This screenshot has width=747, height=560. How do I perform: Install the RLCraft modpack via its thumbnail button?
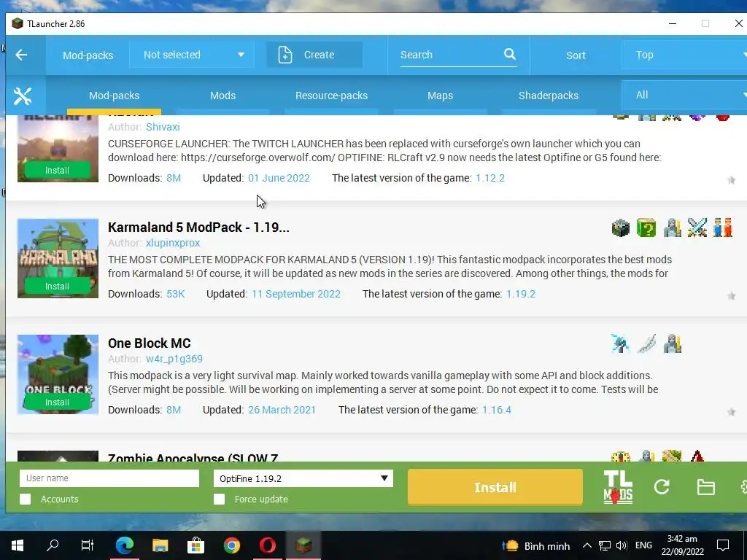pos(57,170)
